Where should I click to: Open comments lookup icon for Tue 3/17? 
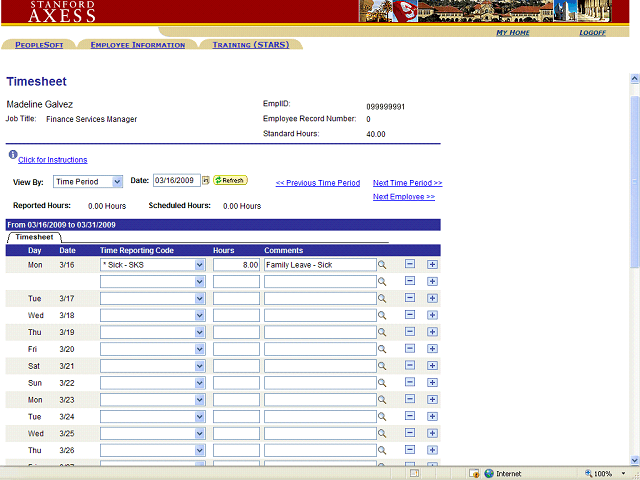[x=382, y=299]
